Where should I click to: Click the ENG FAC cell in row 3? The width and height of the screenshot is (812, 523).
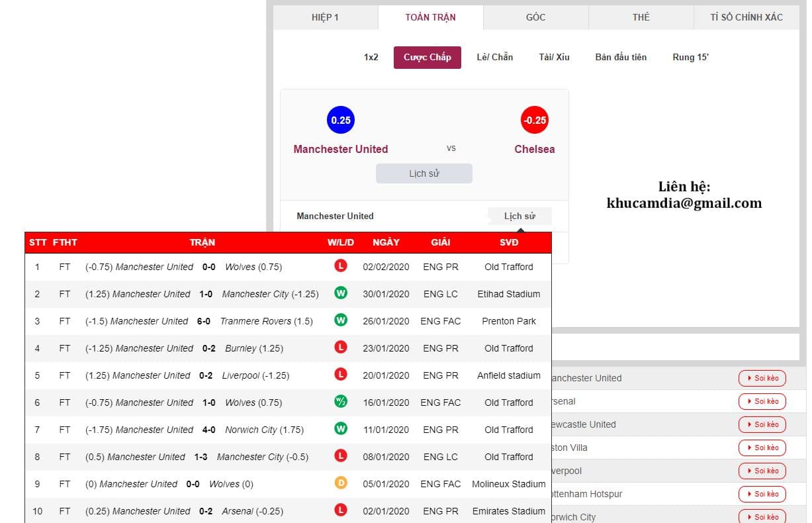click(x=441, y=321)
